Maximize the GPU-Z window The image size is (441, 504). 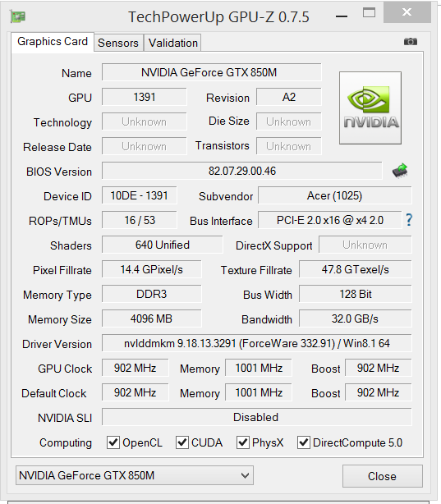tap(369, 13)
